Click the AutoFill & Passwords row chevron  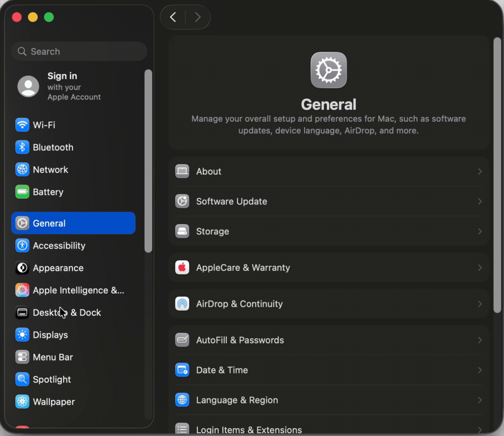(480, 340)
